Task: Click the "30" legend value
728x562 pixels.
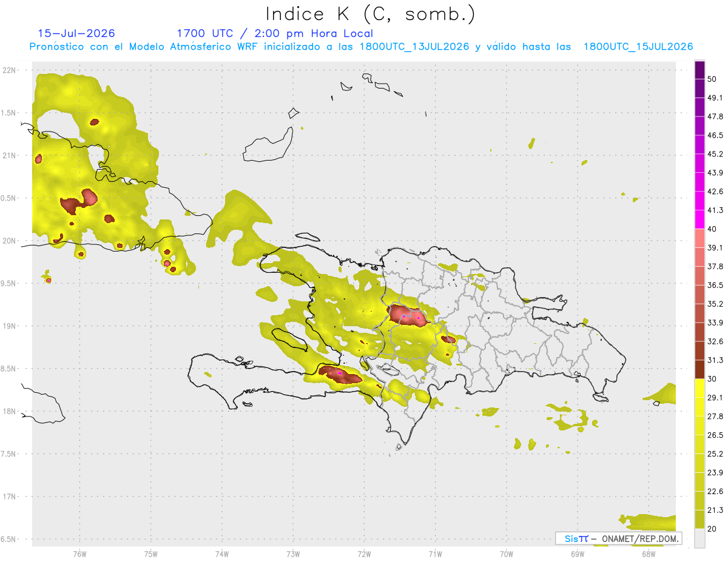Action: tap(713, 379)
